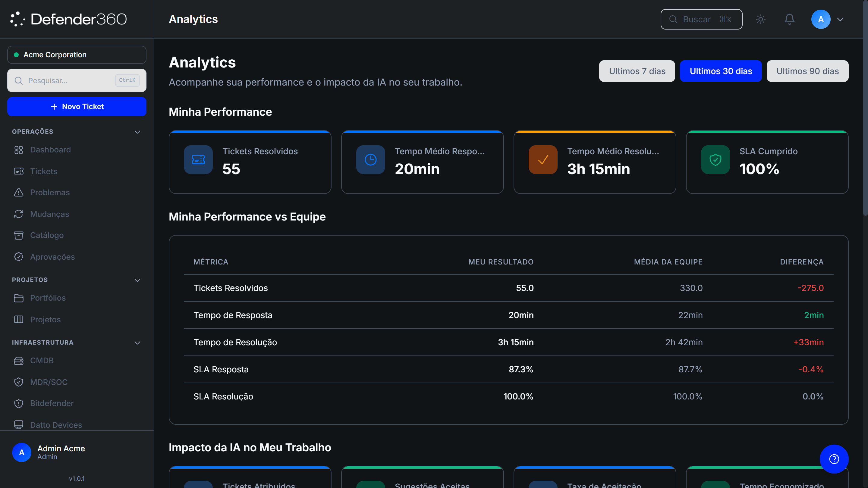Open the Mudanças refresh icon
The height and width of the screenshot is (488, 868).
tap(19, 214)
